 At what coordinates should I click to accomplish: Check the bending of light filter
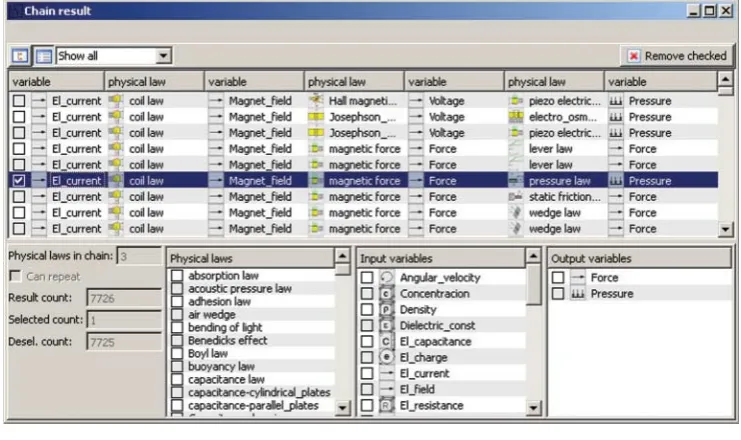177,328
